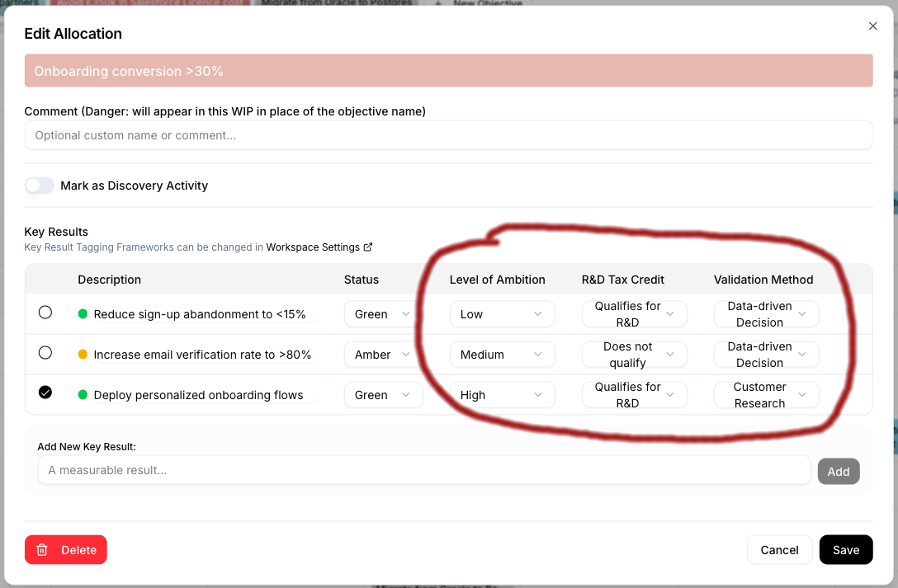Click the Workspace Settings link
898x588 pixels.
click(x=314, y=247)
